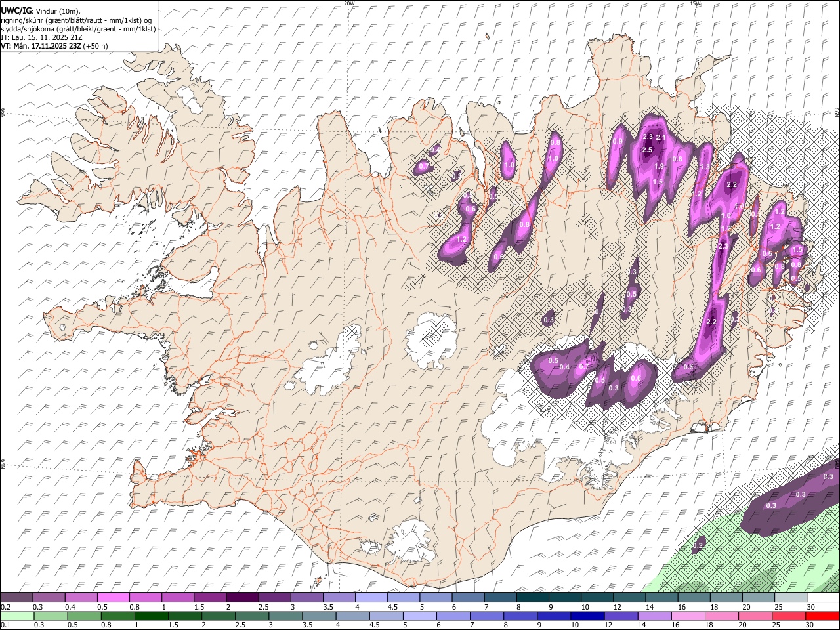
Task: Click the bold 'UWC/IG' title text
Action: click(x=15, y=11)
